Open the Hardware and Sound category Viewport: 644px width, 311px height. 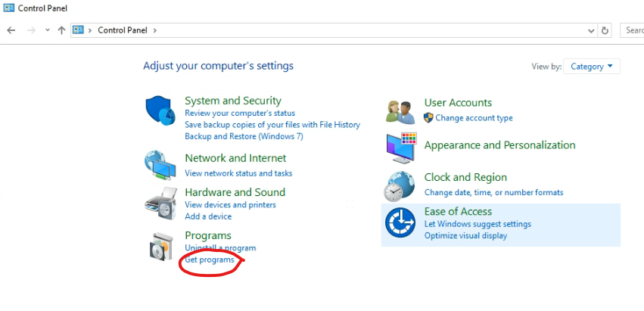pyautogui.click(x=235, y=192)
